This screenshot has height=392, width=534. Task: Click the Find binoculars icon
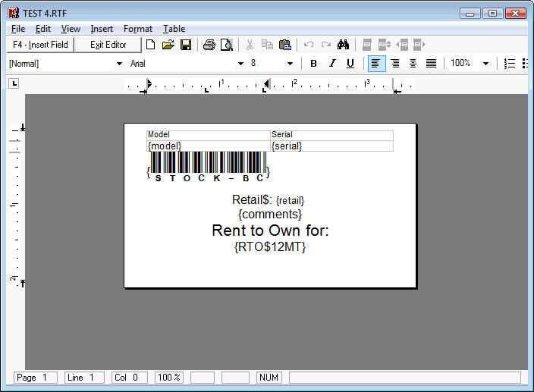[343, 45]
